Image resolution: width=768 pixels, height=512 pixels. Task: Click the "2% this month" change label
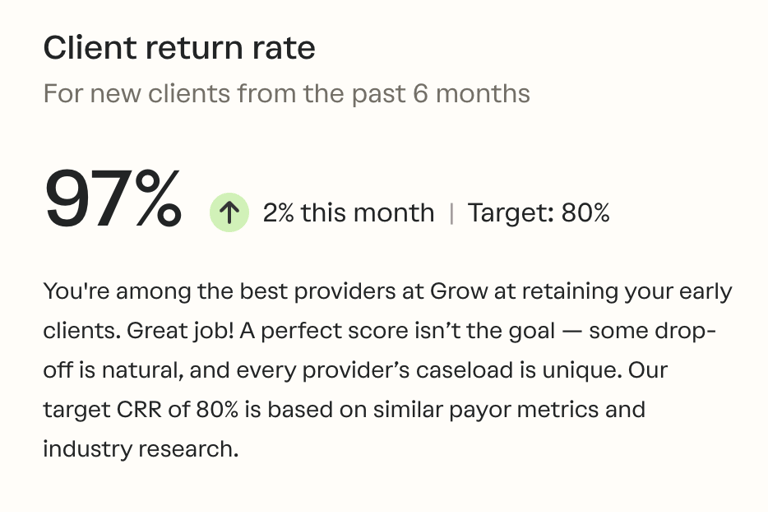348,213
